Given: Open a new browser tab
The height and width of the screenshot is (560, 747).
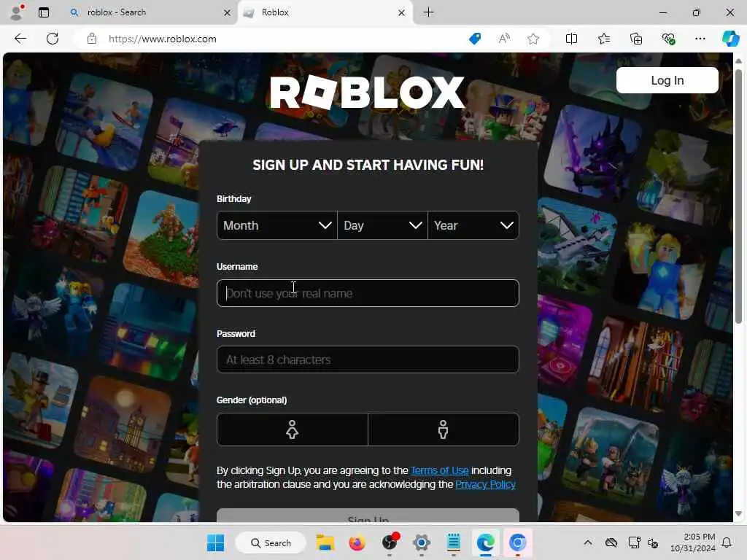Looking at the screenshot, I should 429,12.
